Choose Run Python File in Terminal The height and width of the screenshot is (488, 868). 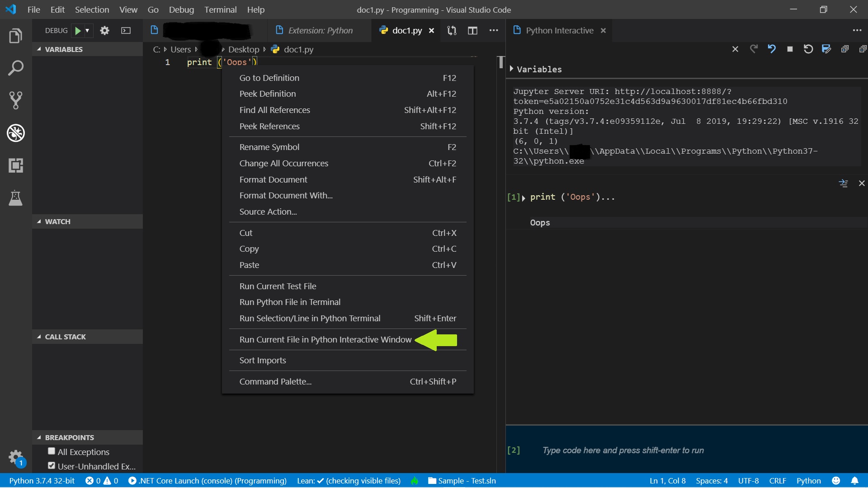coord(348,302)
